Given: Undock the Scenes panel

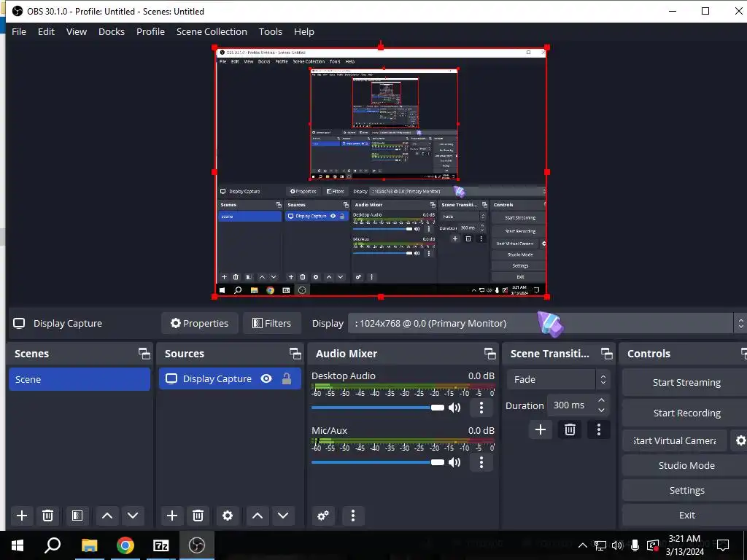Looking at the screenshot, I should click(144, 354).
